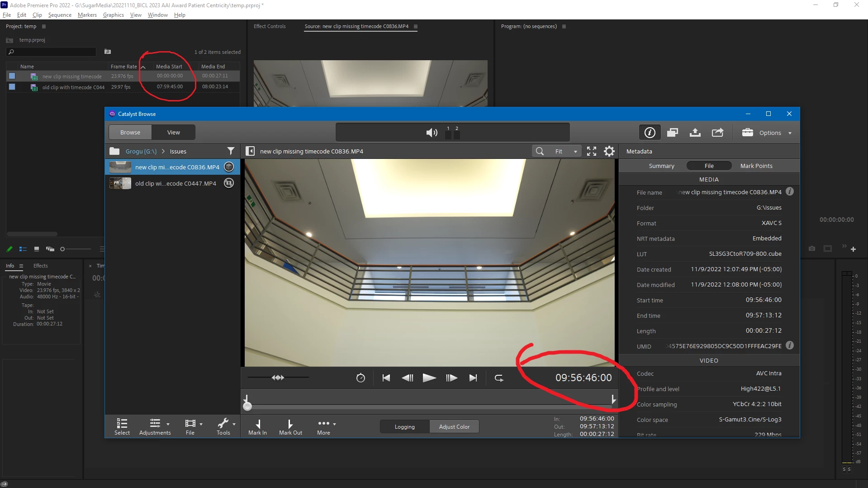Open the File tools dropdown
The image size is (868, 488).
coord(193,426)
